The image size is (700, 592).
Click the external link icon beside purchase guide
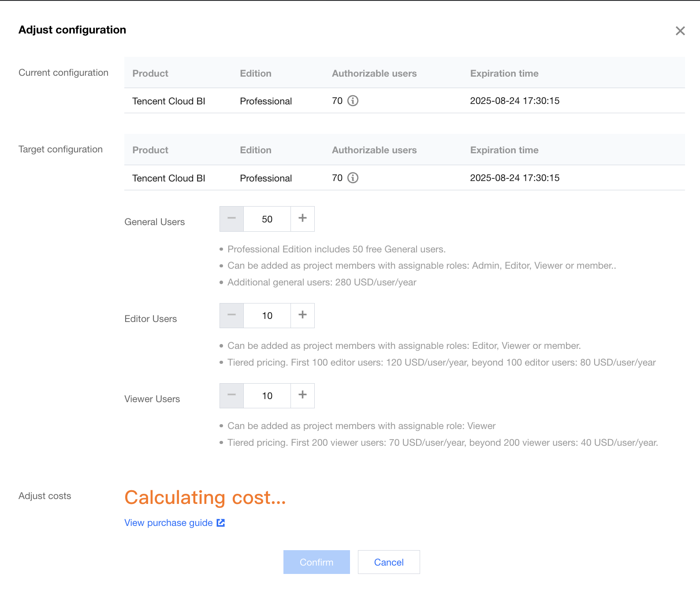(x=221, y=523)
